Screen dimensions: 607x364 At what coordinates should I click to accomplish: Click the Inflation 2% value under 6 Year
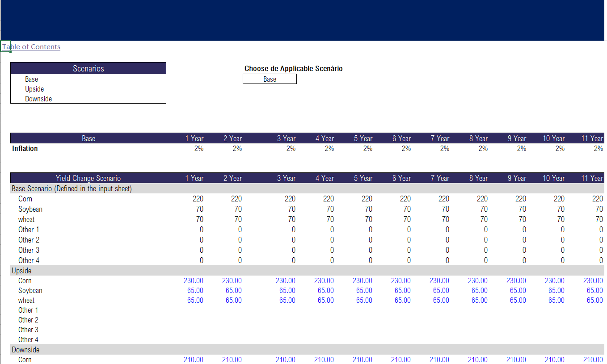pyautogui.click(x=406, y=148)
